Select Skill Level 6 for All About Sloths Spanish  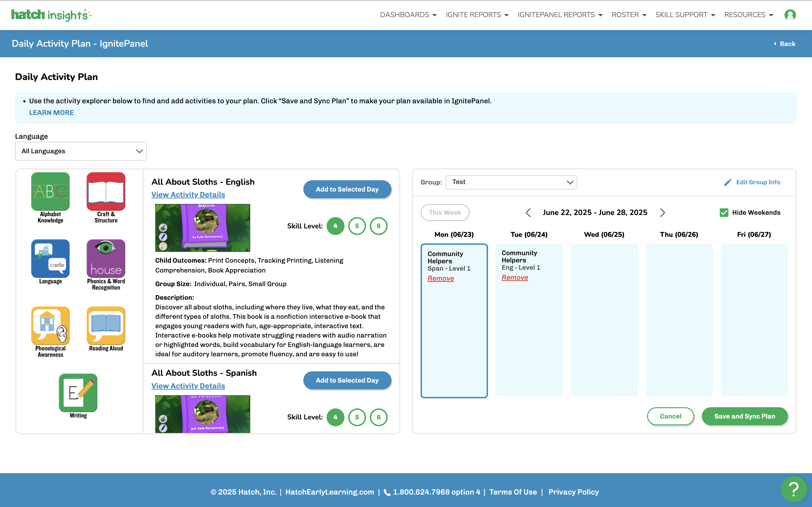(x=379, y=417)
